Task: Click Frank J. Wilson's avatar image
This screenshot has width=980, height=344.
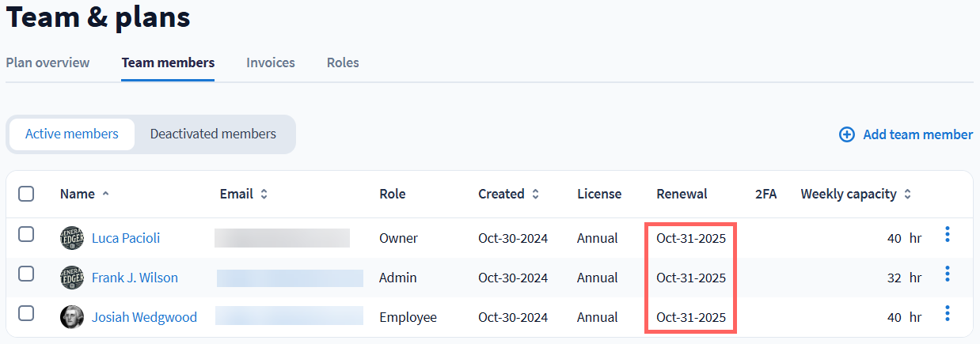Action: (72, 278)
